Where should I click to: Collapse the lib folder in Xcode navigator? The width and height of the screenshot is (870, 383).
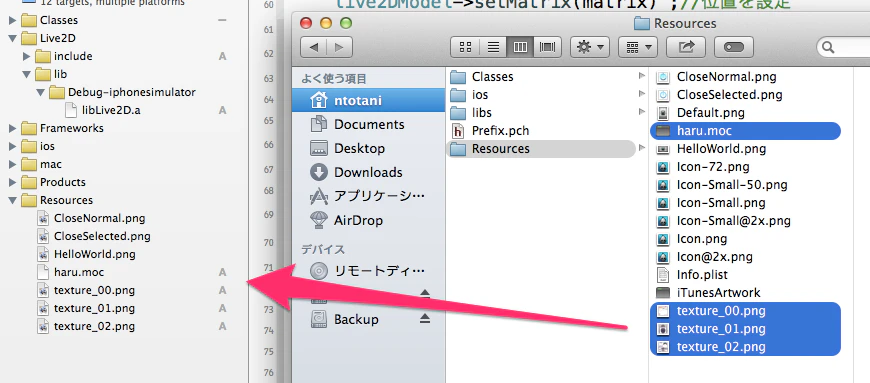point(26,74)
